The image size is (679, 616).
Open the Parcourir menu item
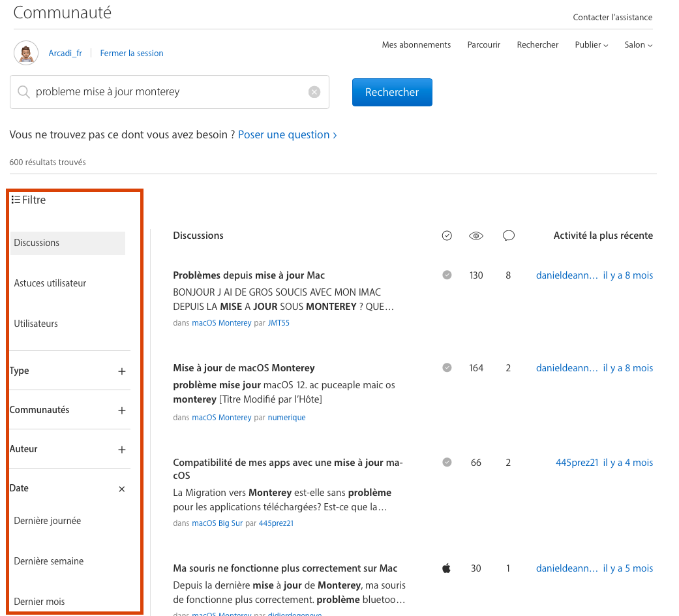coord(484,44)
